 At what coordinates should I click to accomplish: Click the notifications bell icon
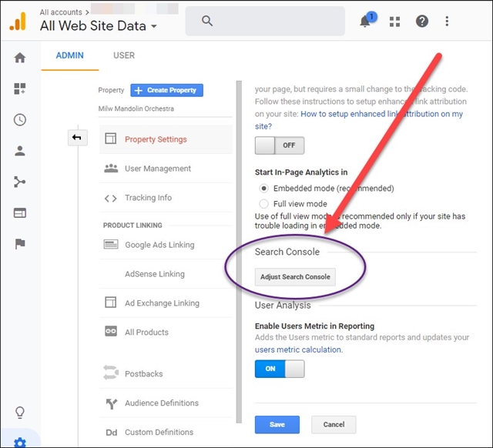coord(365,22)
